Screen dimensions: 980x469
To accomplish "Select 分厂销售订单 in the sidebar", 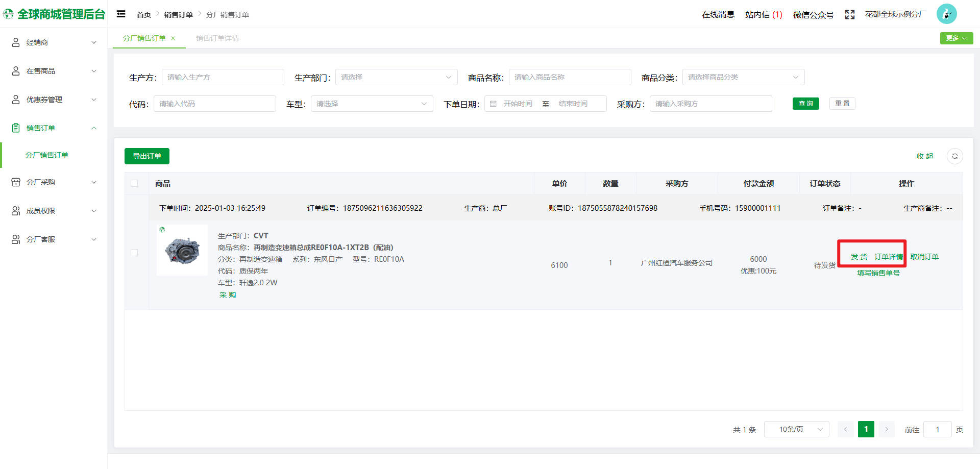I will [47, 155].
